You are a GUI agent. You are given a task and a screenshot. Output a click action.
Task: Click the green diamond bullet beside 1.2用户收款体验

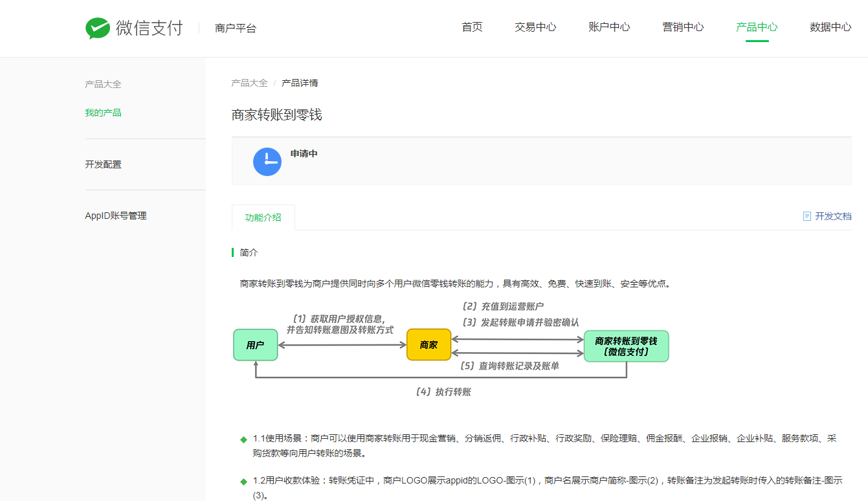244,482
